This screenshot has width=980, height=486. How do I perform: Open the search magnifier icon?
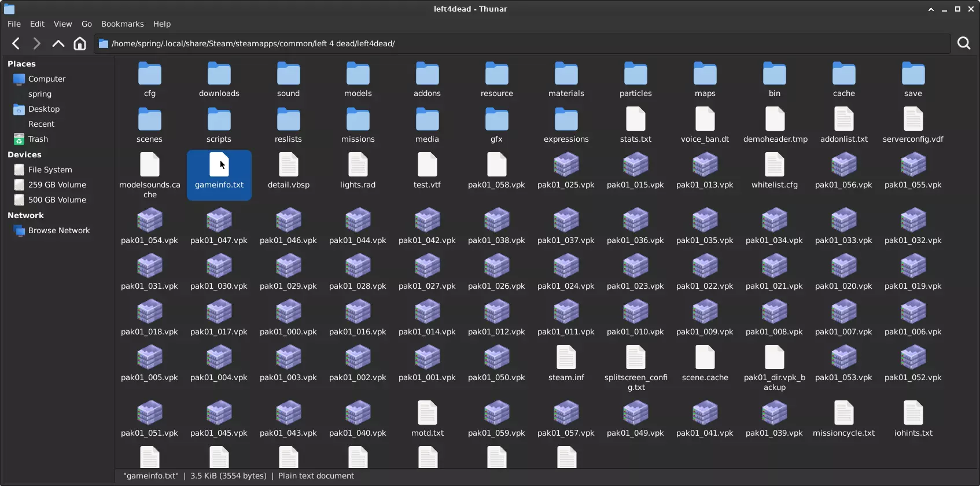[x=964, y=43]
